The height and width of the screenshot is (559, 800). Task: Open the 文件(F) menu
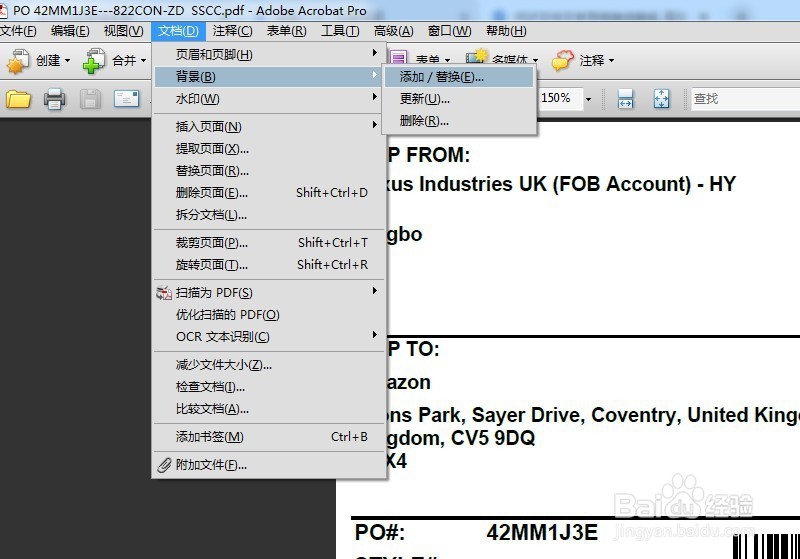tap(18, 31)
